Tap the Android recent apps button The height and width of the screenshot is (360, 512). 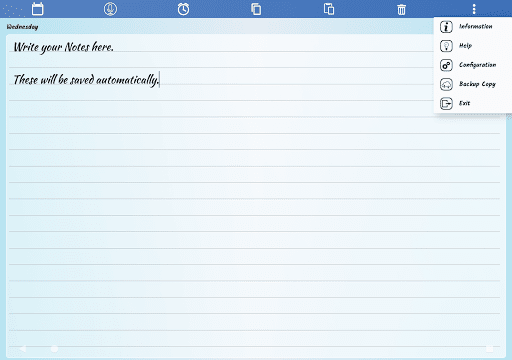click(x=489, y=349)
